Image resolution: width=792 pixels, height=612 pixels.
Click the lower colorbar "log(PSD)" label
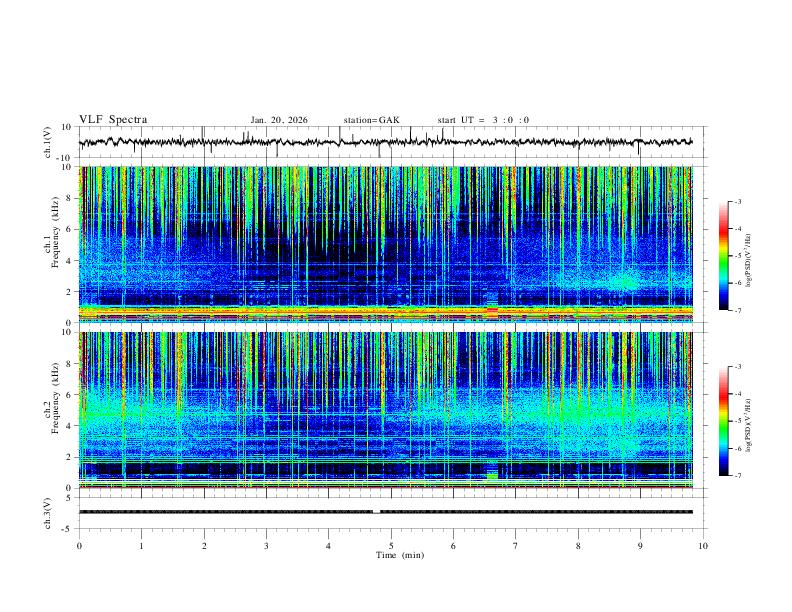point(748,425)
